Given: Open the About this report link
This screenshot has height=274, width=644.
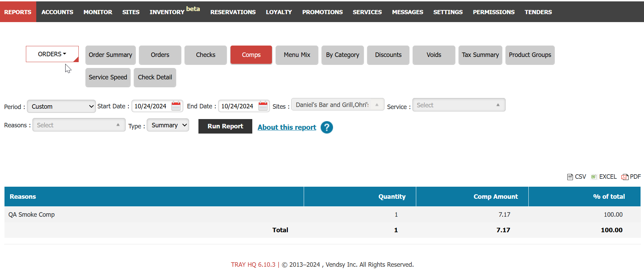Looking at the screenshot, I should pos(287,127).
